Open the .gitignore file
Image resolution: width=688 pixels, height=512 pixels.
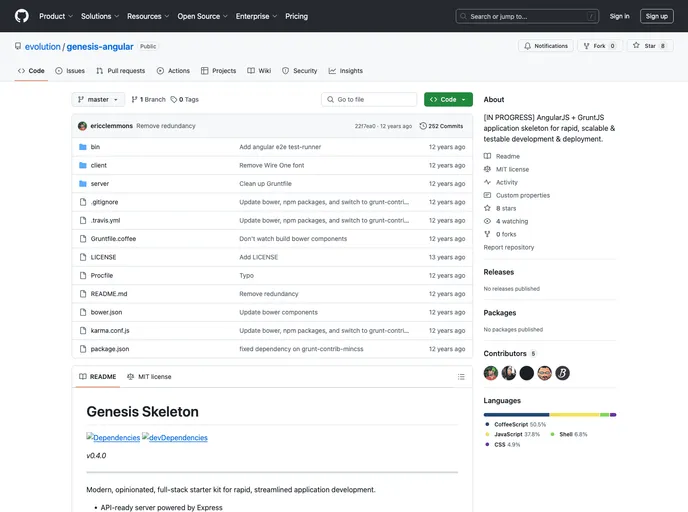coord(104,202)
